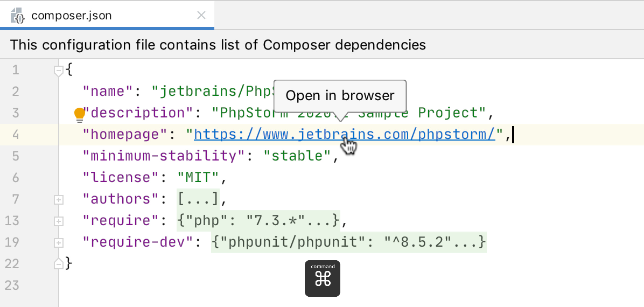The width and height of the screenshot is (644, 307).
Task: Click the Open in browser tooltip
Action: 340,96
